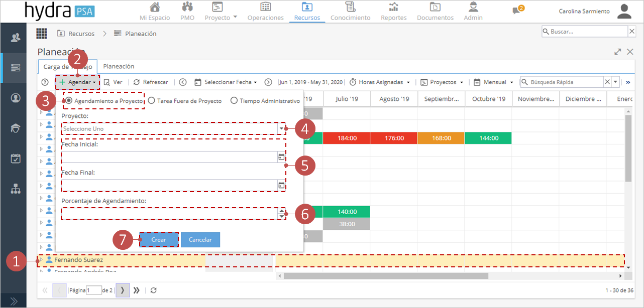Screen dimensions: 644x308
Task: Open the Conocimiento module icon
Action: (x=350, y=7)
